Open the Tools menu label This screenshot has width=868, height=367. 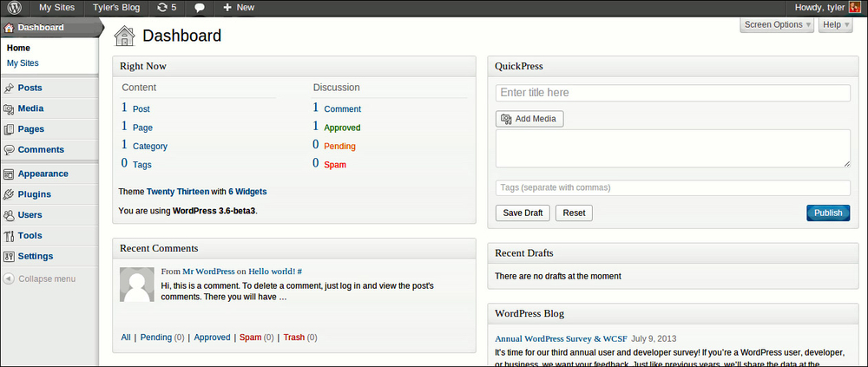(30, 235)
